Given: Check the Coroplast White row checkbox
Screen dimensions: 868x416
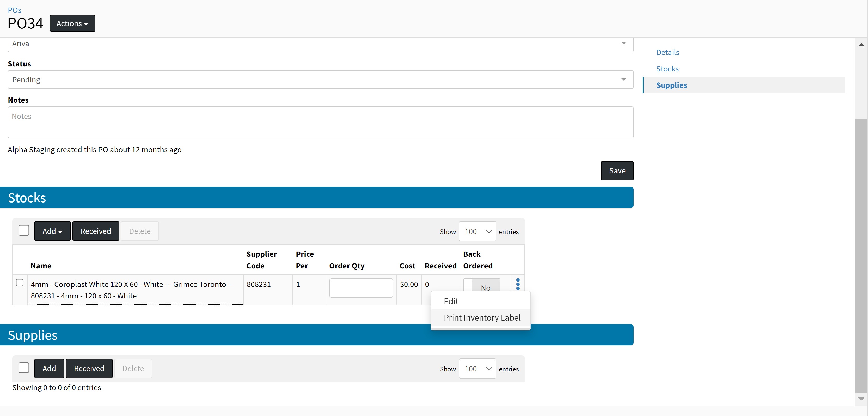Looking at the screenshot, I should tap(20, 283).
